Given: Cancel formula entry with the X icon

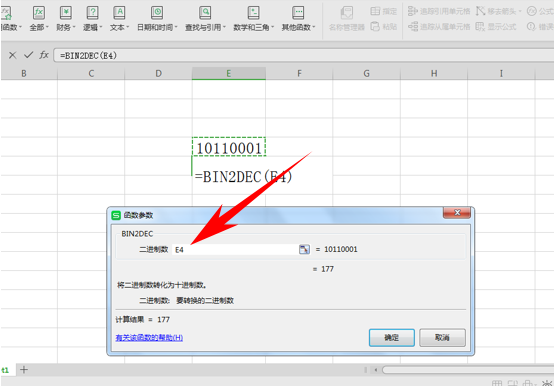Looking at the screenshot, I should (12, 55).
